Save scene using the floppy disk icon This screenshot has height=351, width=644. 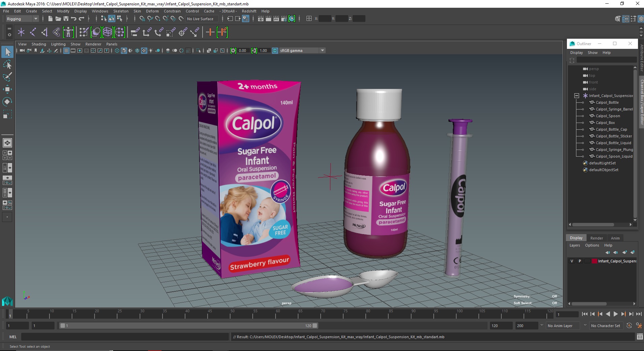pos(66,19)
